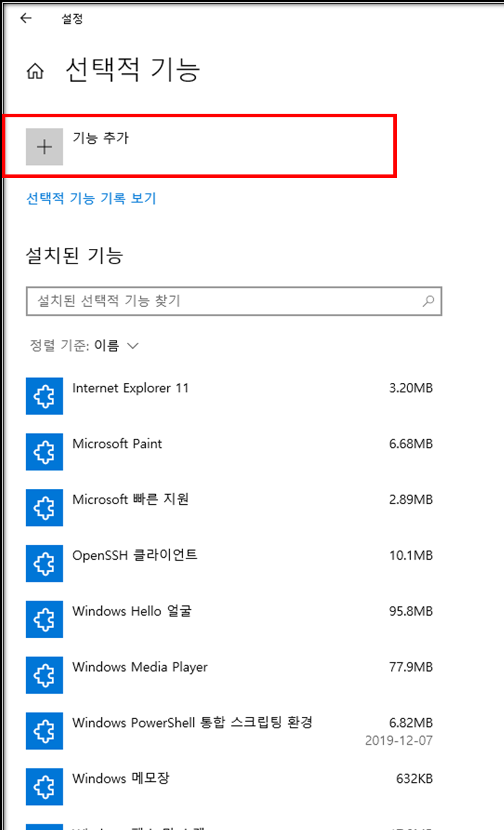Click the plus icon for 기능 추가

click(x=45, y=146)
